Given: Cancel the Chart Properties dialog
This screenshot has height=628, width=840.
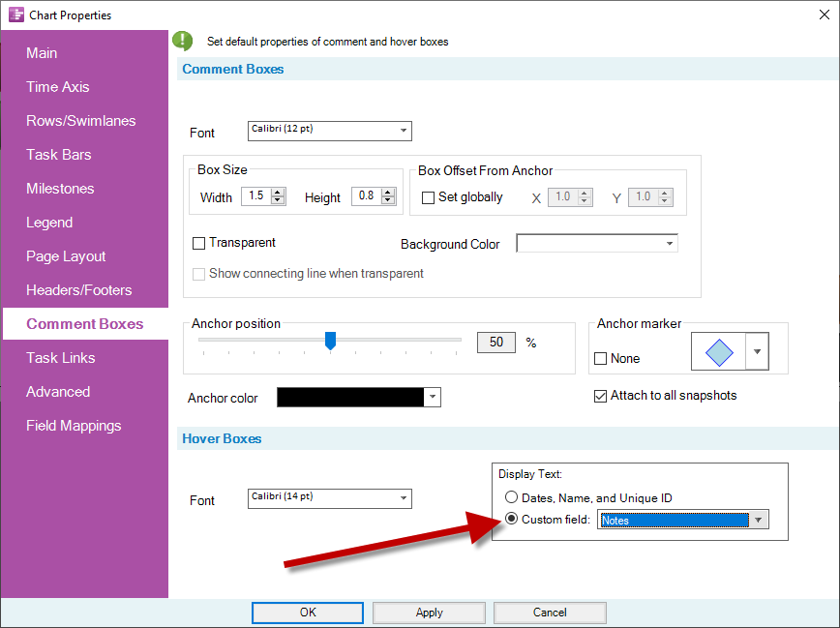Looking at the screenshot, I should [550, 613].
